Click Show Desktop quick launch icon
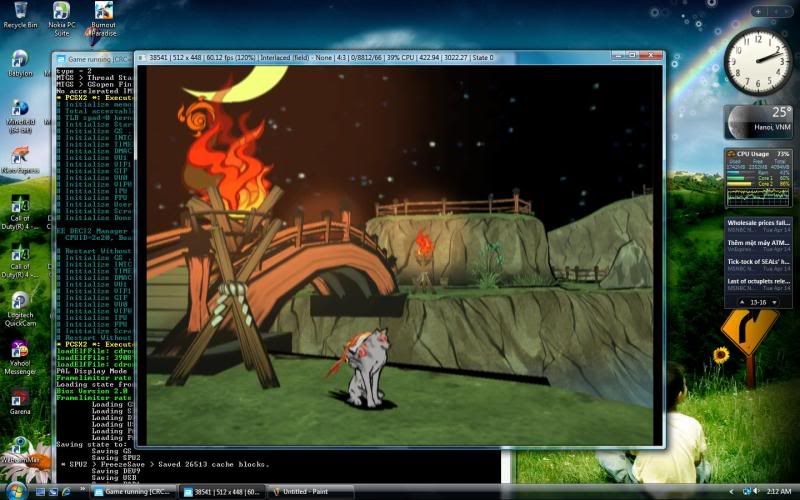The width and height of the screenshot is (800, 500). [40, 492]
